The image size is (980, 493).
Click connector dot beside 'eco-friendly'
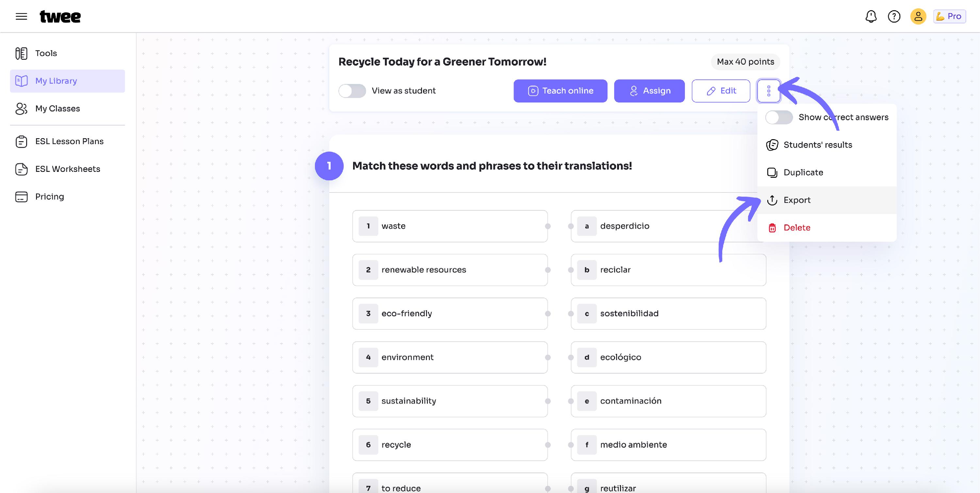click(x=548, y=313)
